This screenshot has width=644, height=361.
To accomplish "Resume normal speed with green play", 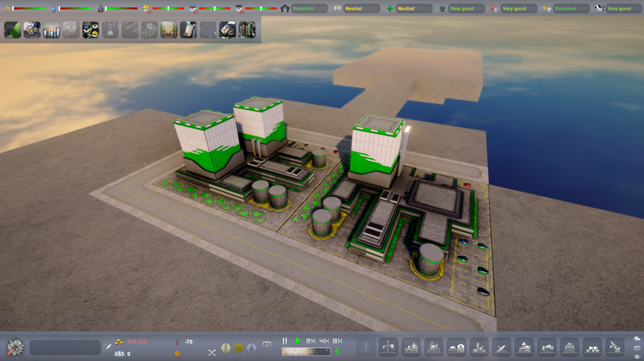I will point(298,341).
